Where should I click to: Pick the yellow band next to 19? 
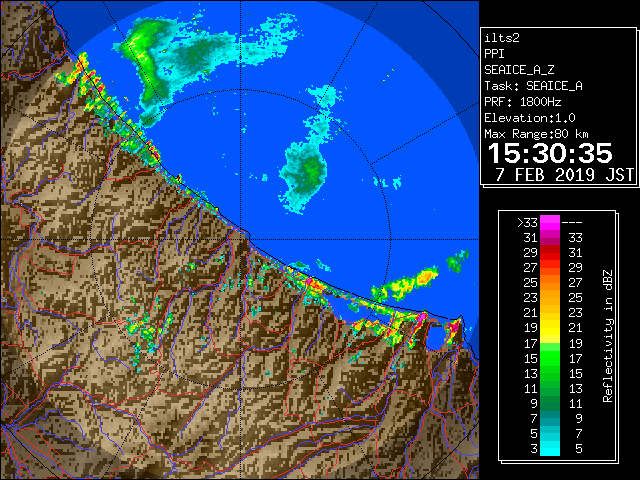pos(550,328)
